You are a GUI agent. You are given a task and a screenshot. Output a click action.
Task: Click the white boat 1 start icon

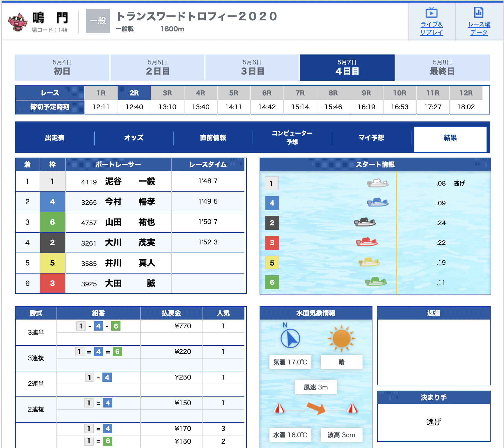point(378,183)
